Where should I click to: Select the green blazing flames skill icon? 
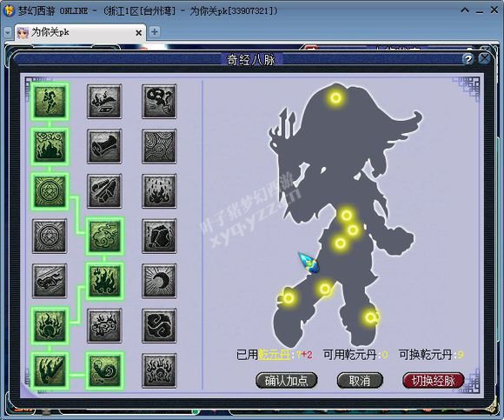pyautogui.click(x=104, y=281)
